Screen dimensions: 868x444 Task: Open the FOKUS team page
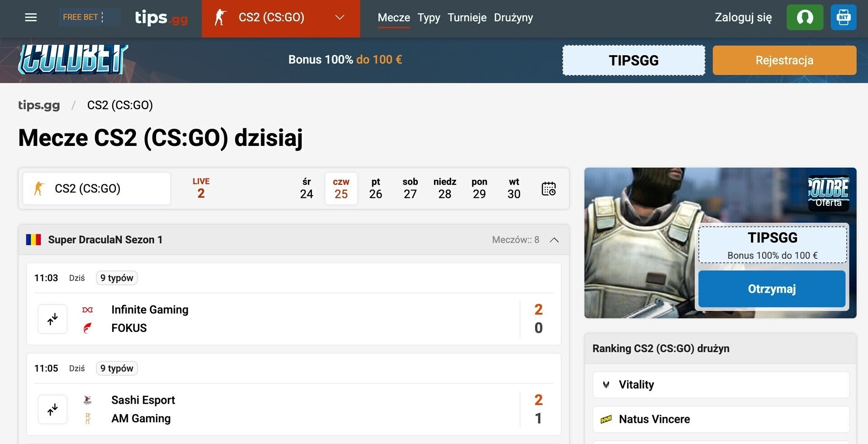pyautogui.click(x=129, y=328)
